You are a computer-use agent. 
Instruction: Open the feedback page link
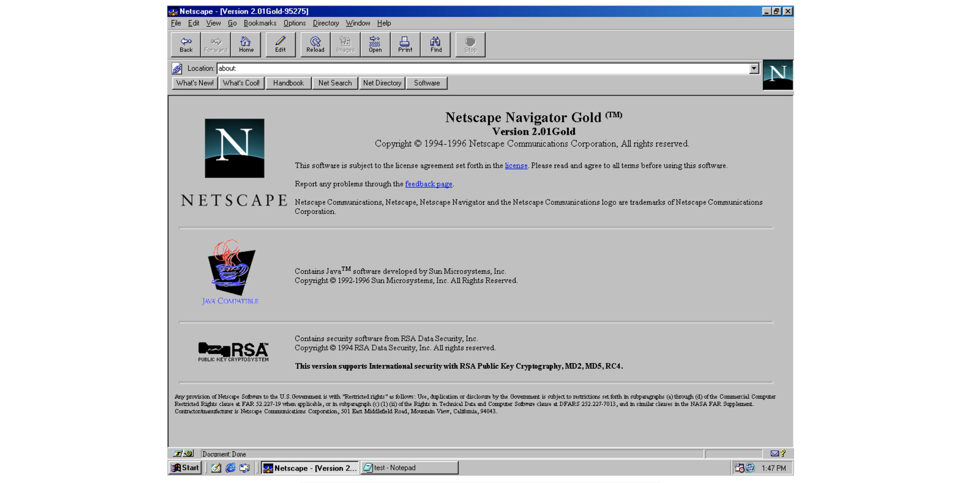tap(428, 184)
